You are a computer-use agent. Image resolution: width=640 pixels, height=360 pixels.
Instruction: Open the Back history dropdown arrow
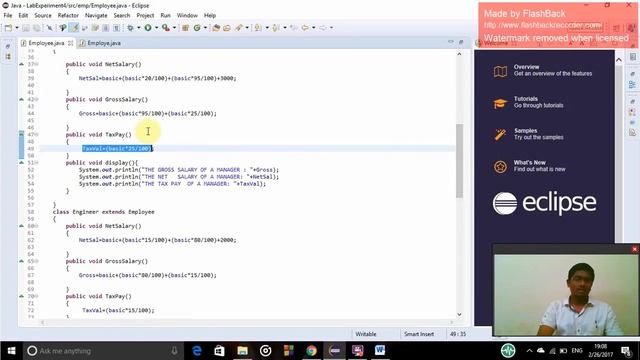[x=313, y=28]
